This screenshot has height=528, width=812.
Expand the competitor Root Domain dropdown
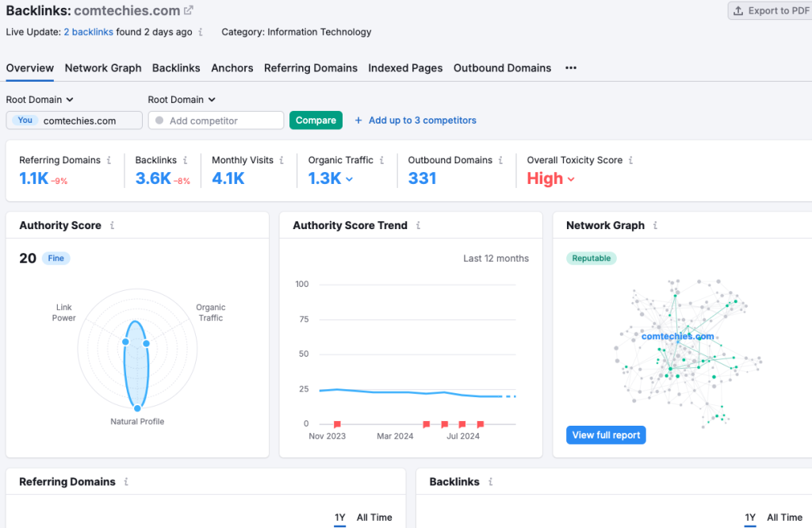(182, 99)
